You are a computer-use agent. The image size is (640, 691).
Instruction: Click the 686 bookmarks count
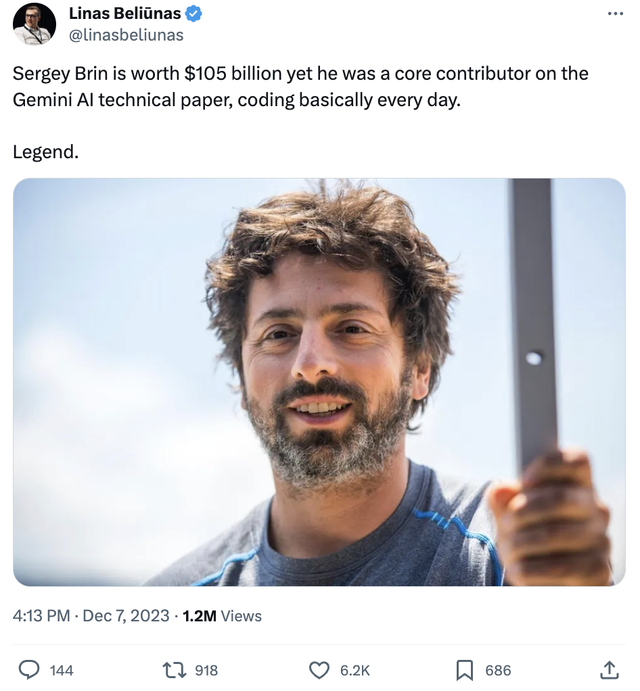pyautogui.click(x=498, y=671)
